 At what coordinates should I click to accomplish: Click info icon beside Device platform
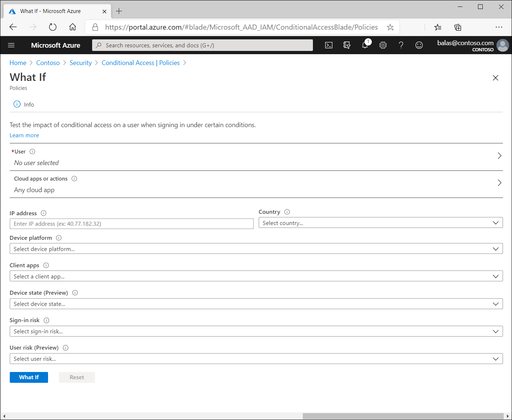pyautogui.click(x=59, y=238)
